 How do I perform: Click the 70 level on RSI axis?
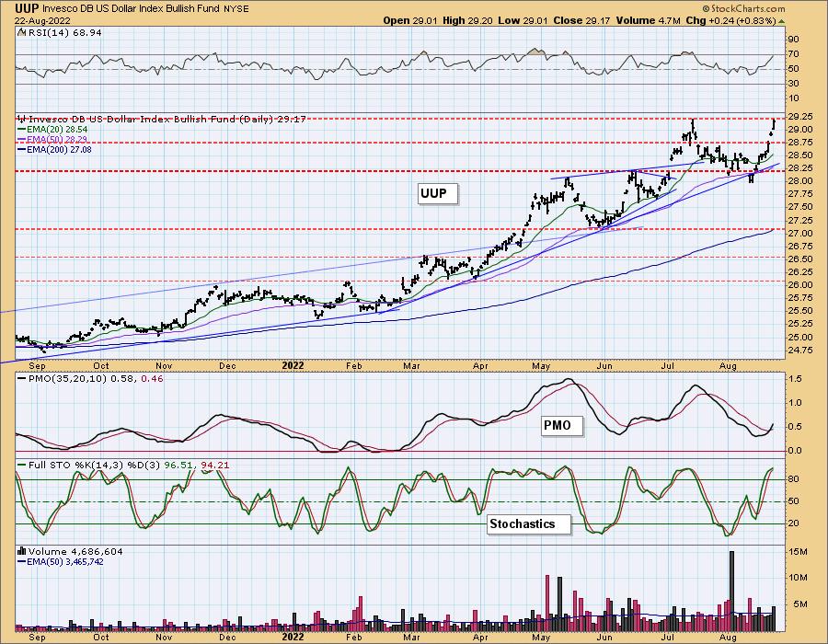(x=794, y=54)
